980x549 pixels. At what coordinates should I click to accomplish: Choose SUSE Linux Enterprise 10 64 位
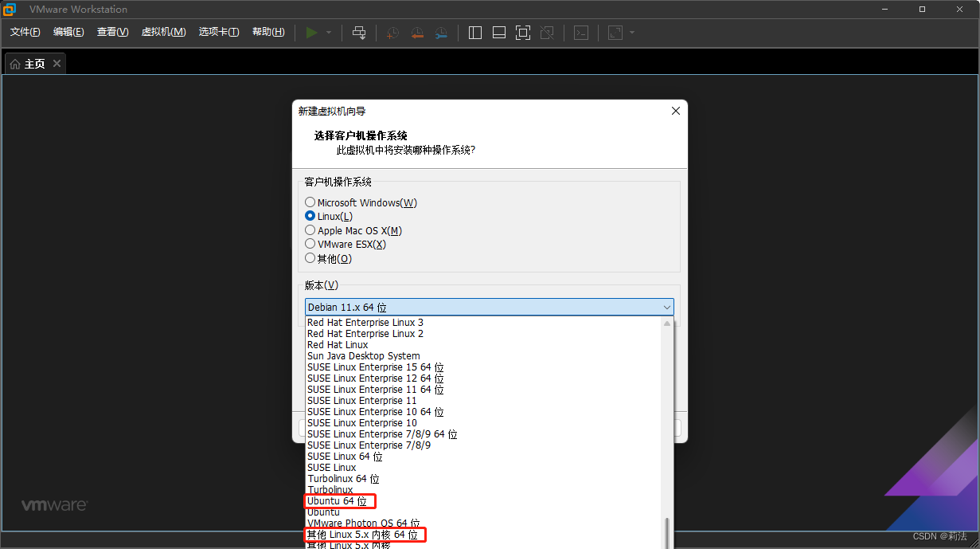tap(483, 412)
